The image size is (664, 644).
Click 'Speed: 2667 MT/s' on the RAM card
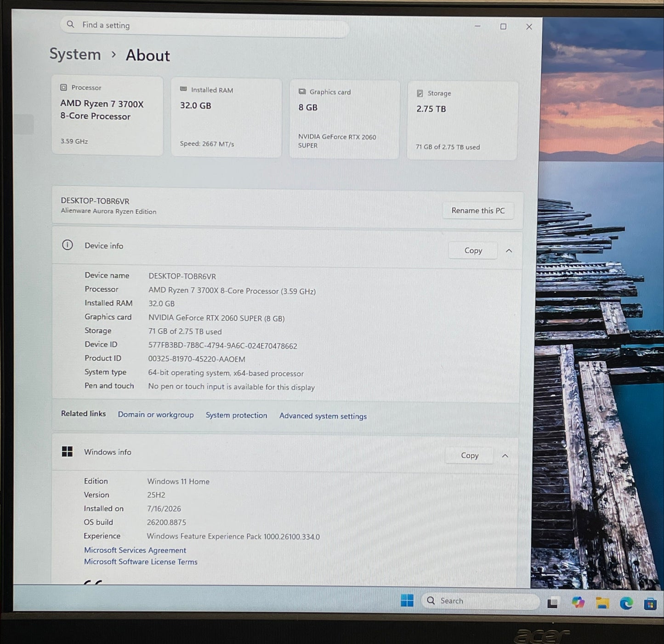[x=207, y=144]
